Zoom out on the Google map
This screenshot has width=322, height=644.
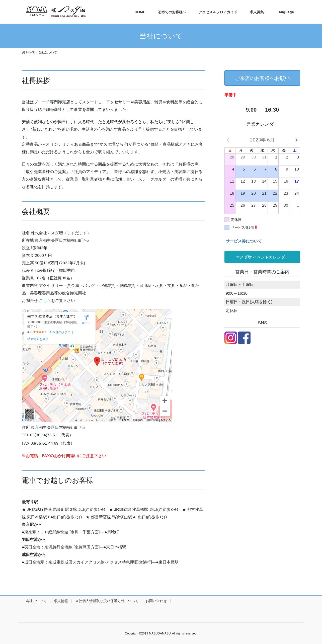(x=165, y=411)
